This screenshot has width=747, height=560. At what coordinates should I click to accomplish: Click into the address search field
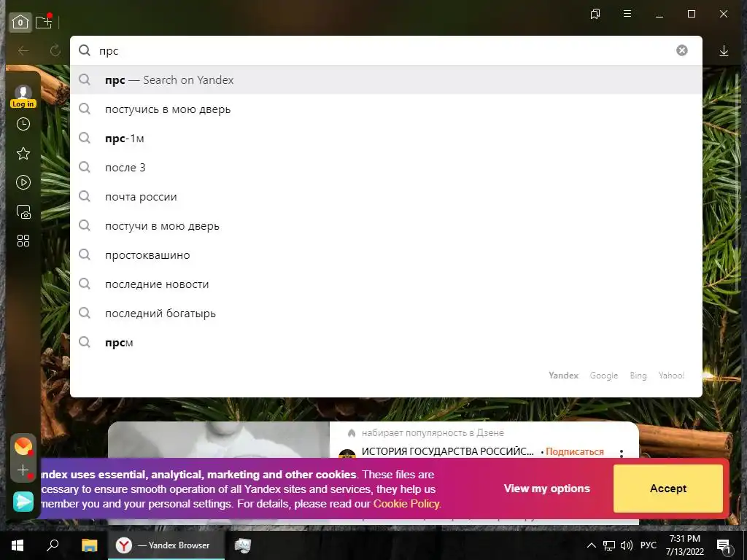(386, 50)
